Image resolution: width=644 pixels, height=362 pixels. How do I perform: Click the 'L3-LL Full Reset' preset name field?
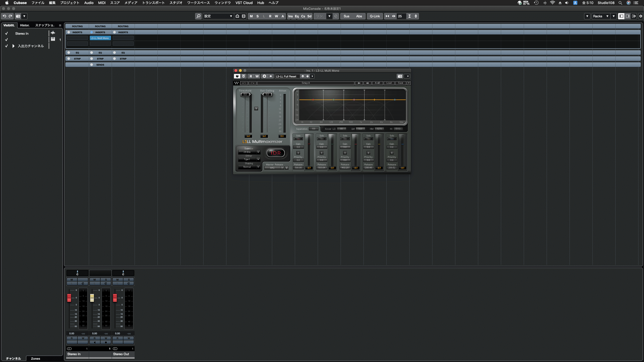287,76
